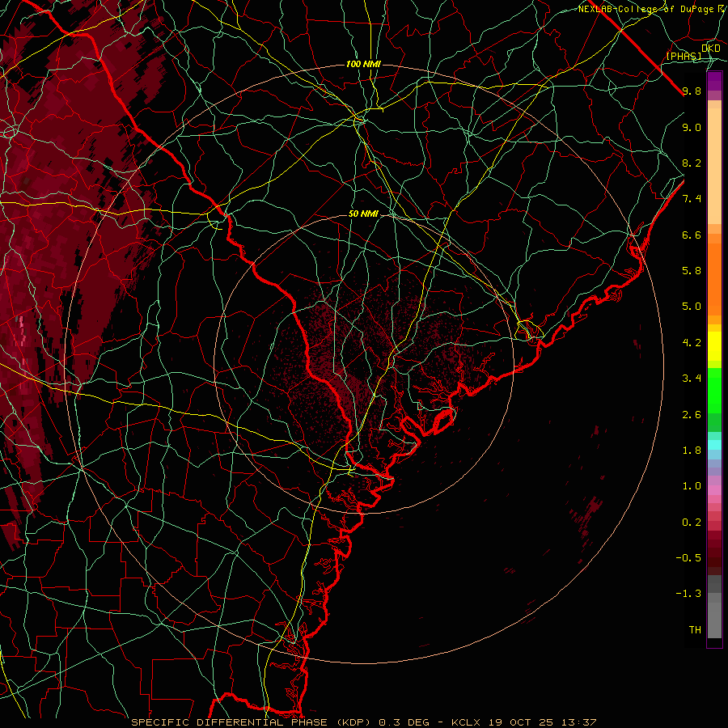Click the 0.2 value on the color scale
Viewport: 728px width, 728px height.
coord(692,522)
